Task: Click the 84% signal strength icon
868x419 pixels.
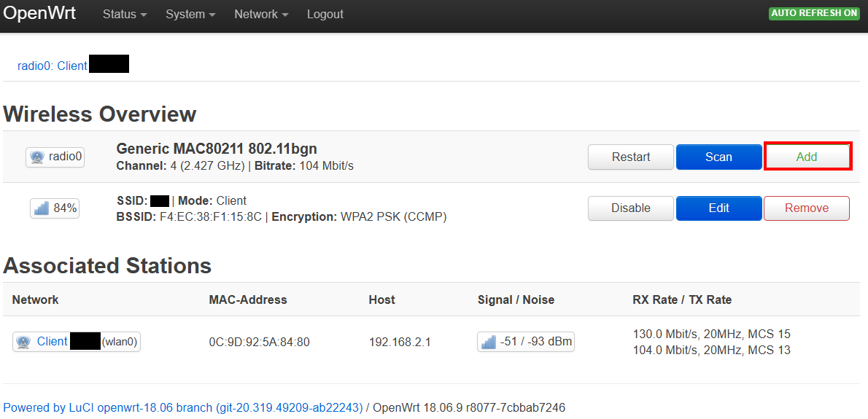Action: pos(42,208)
